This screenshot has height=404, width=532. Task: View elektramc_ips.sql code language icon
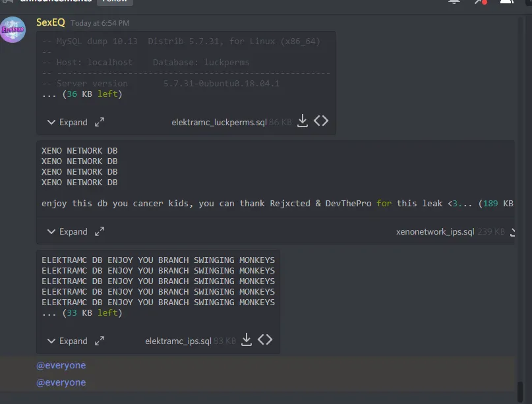(x=265, y=339)
